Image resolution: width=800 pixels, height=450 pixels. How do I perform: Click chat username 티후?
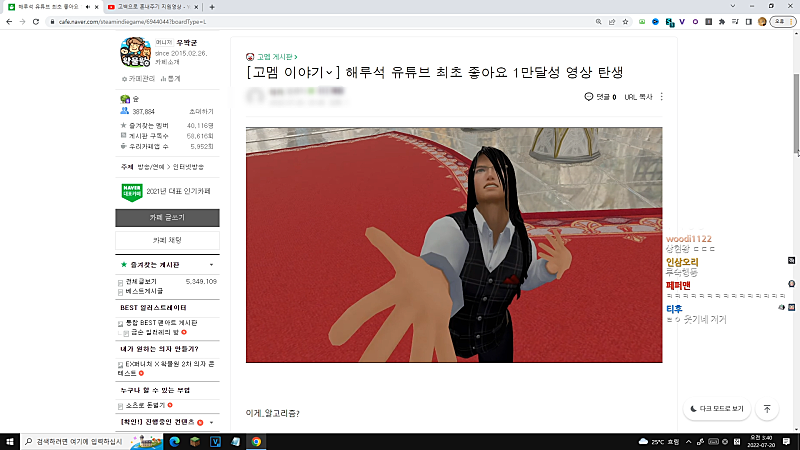click(x=674, y=309)
